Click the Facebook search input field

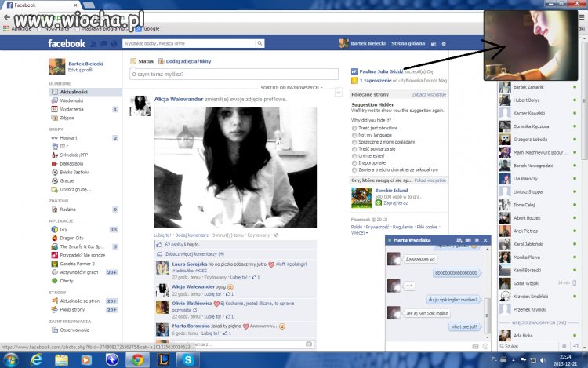coord(189,43)
